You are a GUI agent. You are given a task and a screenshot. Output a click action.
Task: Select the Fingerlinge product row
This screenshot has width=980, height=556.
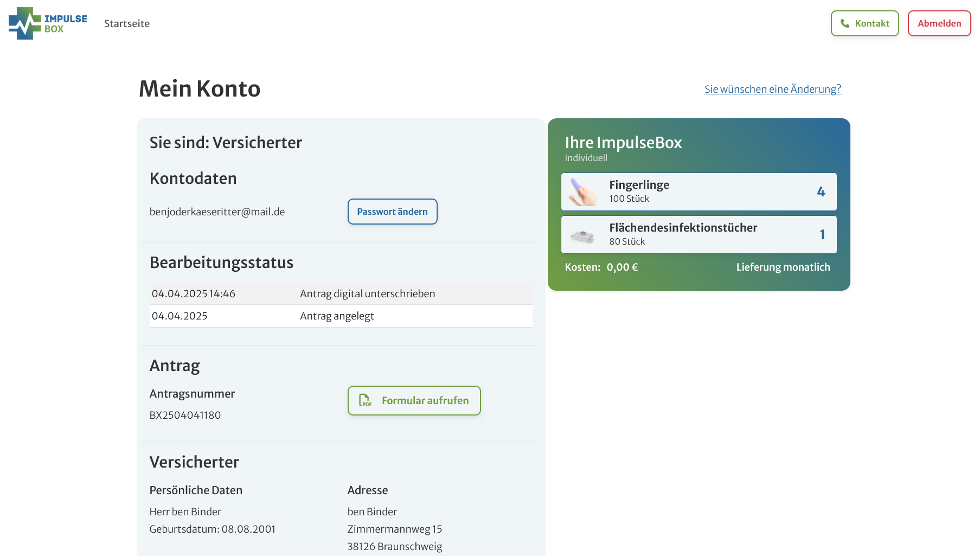pos(699,191)
